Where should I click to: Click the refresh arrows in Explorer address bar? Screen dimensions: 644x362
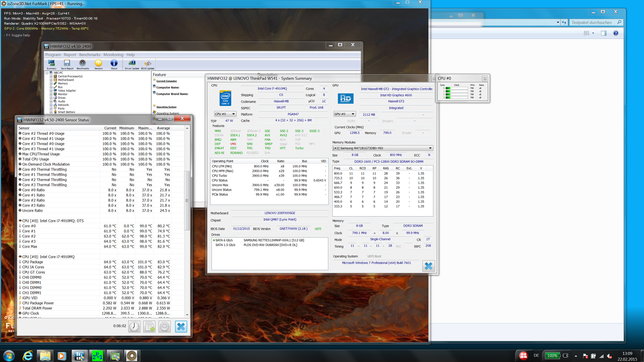point(564,22)
